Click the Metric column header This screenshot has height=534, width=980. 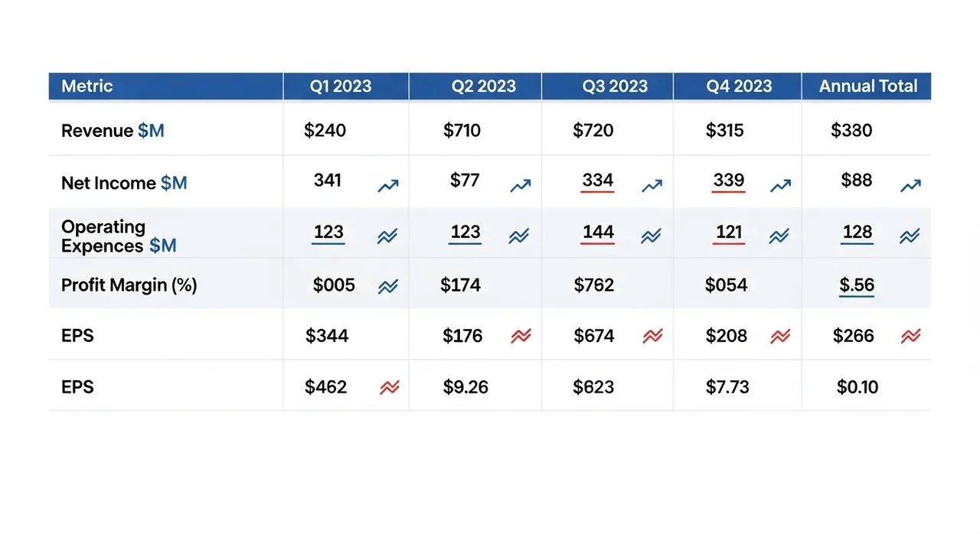[87, 86]
